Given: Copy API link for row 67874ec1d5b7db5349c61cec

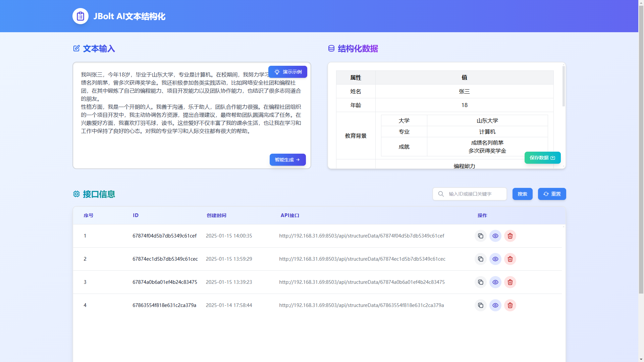Looking at the screenshot, I should coord(481,259).
